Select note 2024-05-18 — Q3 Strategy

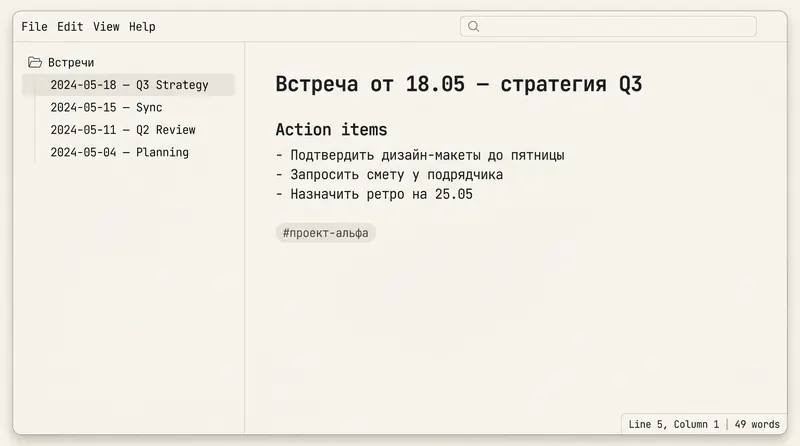[x=129, y=85]
